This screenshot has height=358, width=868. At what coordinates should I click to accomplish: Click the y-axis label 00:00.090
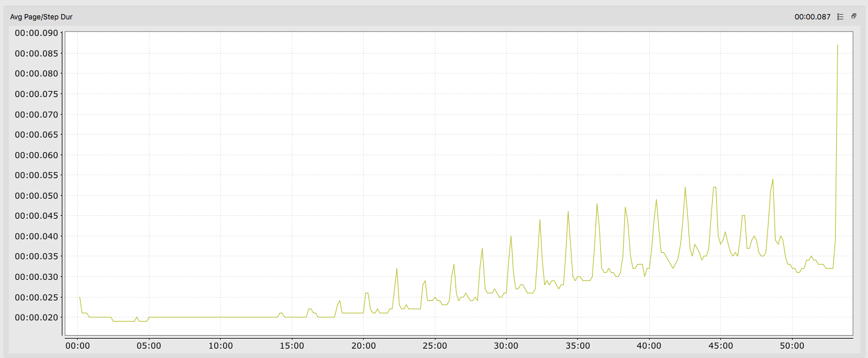(37, 33)
